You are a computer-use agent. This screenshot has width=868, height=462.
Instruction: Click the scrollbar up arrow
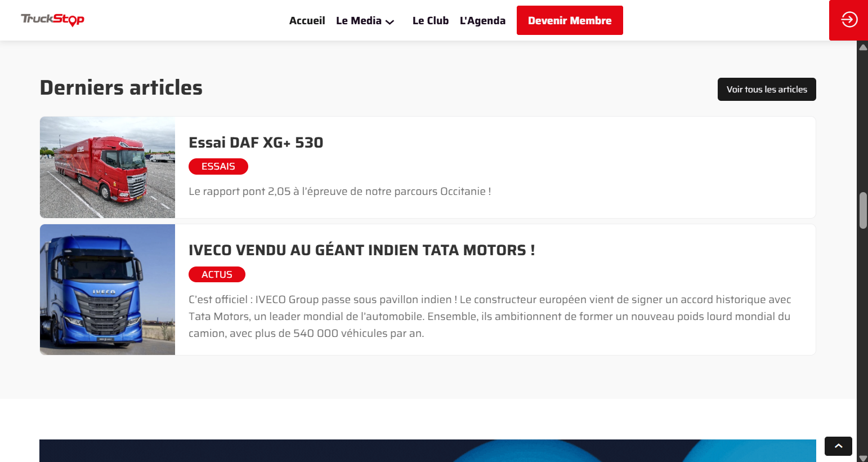coord(862,47)
